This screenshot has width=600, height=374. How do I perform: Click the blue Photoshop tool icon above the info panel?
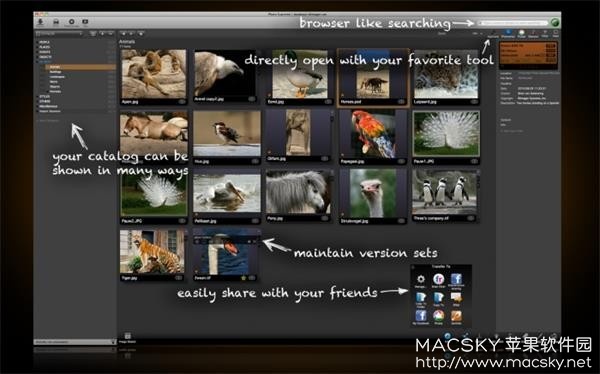click(508, 33)
